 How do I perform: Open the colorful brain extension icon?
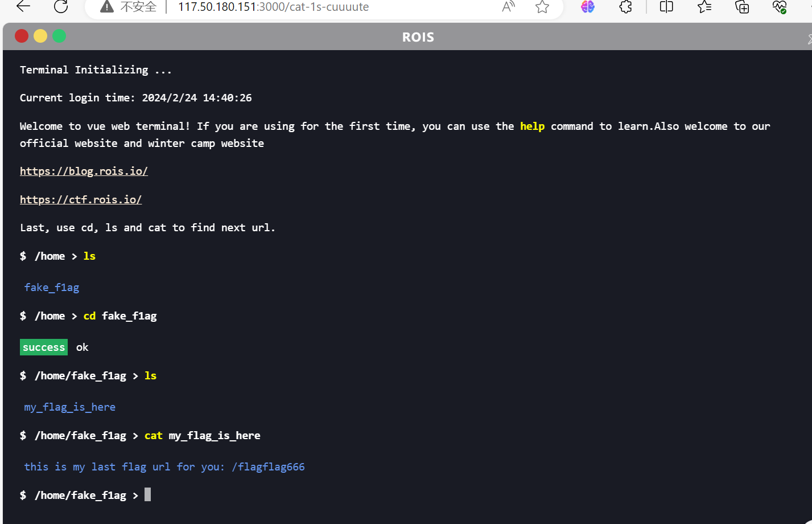coord(588,7)
